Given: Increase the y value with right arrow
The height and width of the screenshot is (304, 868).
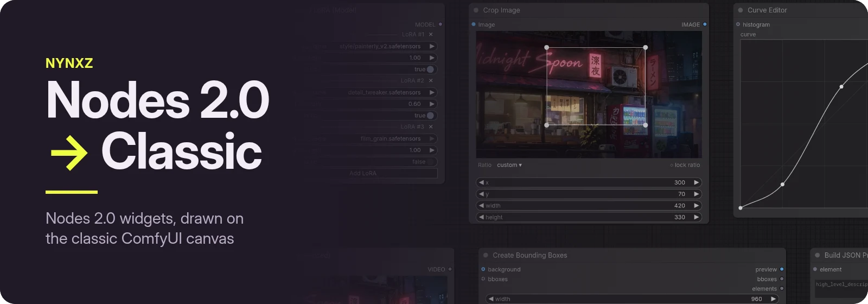Looking at the screenshot, I should click(697, 194).
